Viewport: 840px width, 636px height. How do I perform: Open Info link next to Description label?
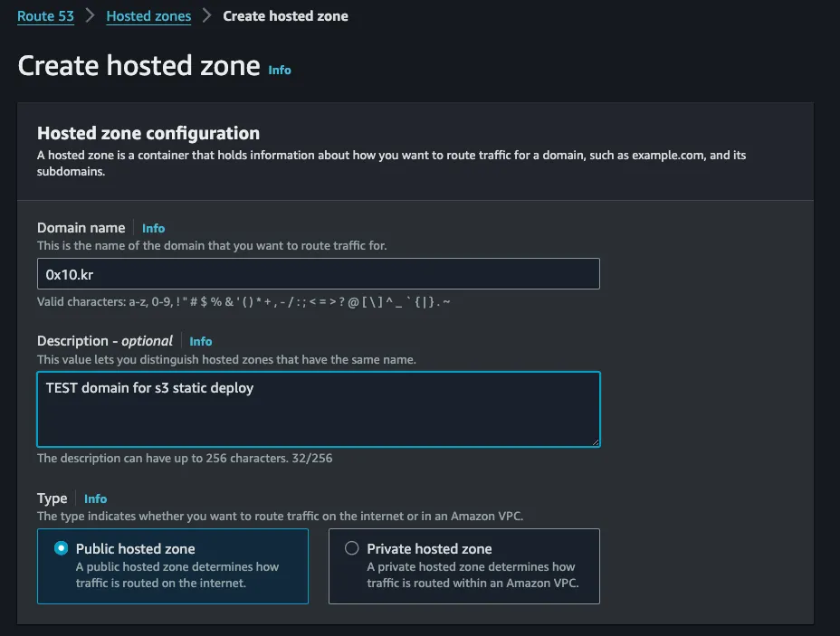201,342
